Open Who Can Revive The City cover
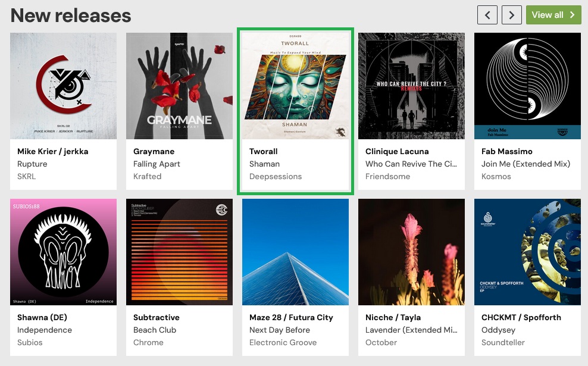The height and width of the screenshot is (366, 588). tap(411, 86)
